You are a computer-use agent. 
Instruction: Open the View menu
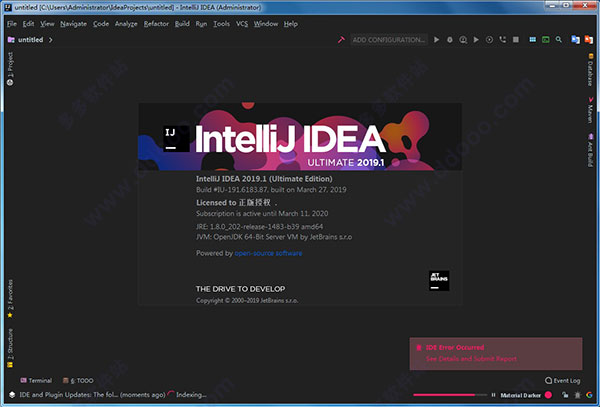tap(47, 24)
